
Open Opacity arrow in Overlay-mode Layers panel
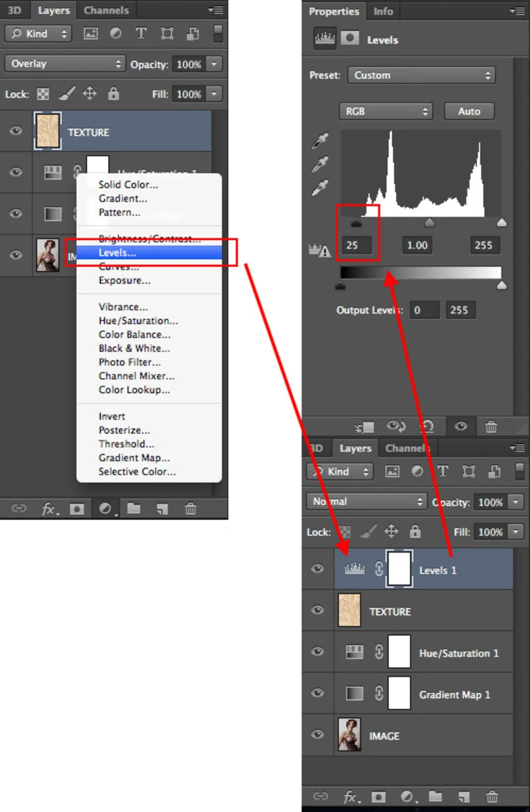tap(215, 64)
